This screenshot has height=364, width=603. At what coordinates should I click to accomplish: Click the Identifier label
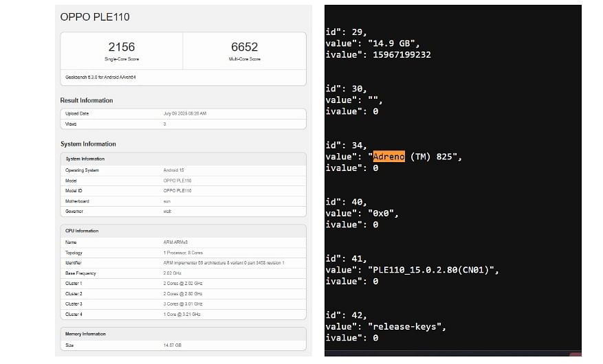pyautogui.click(x=73, y=263)
